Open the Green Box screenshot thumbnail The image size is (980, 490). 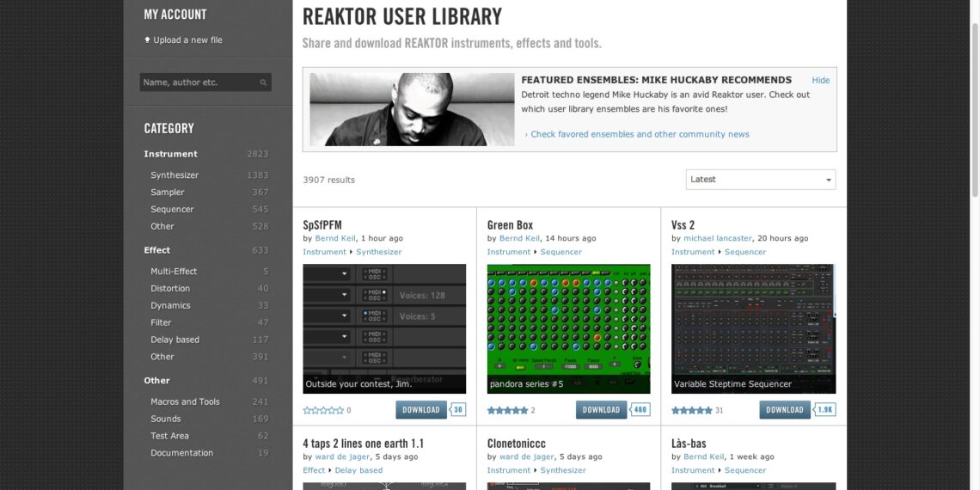tap(568, 328)
